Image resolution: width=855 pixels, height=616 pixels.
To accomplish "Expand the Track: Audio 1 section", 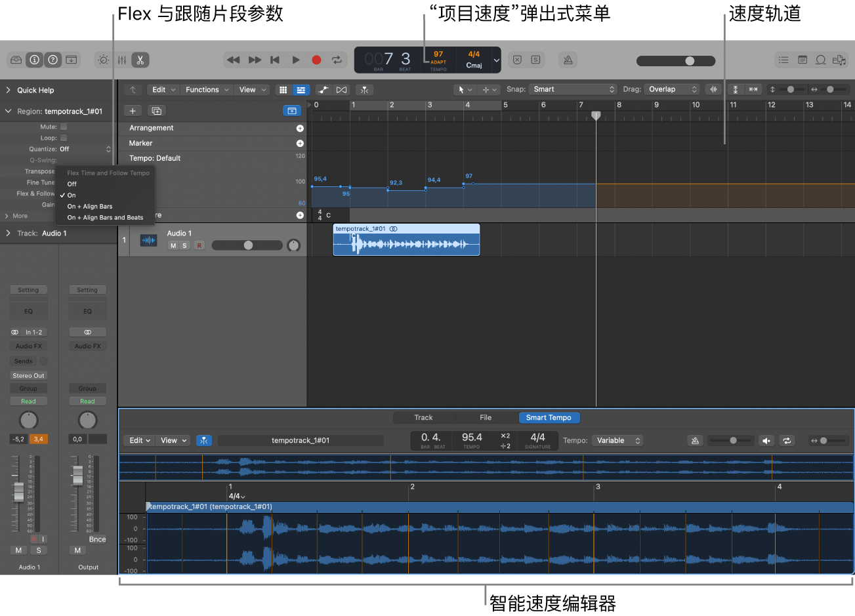I will pyautogui.click(x=9, y=234).
